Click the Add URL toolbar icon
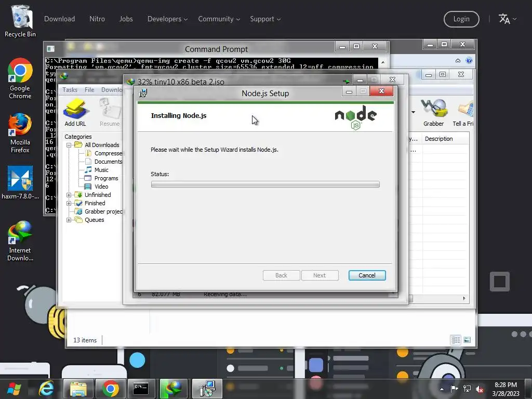532x399 pixels. 75,113
